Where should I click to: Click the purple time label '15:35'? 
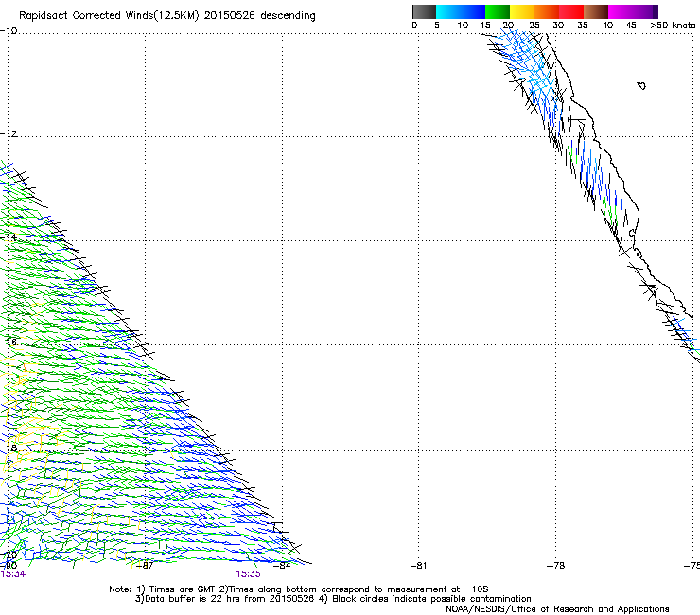[x=248, y=574]
